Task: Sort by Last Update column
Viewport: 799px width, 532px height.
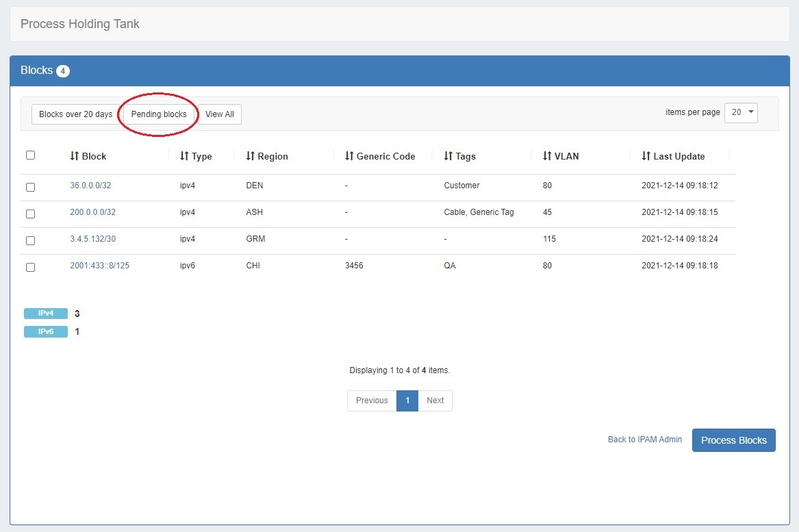Action: point(673,156)
